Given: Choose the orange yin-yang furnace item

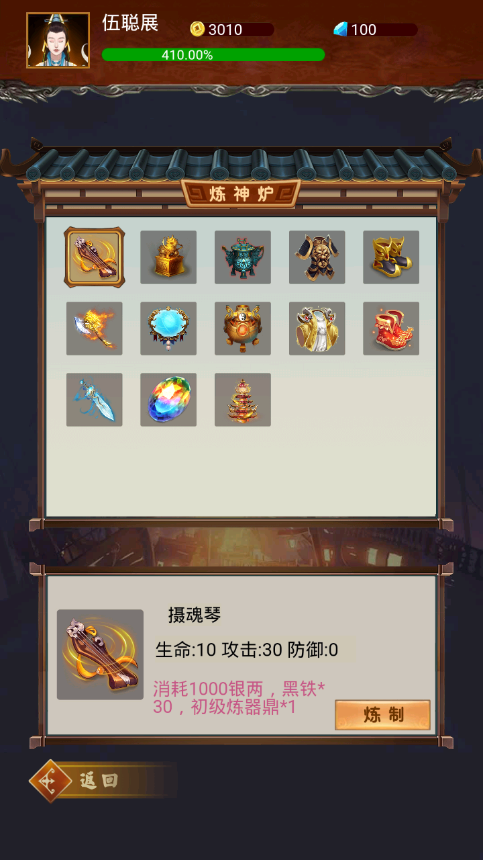Looking at the screenshot, I should [x=242, y=329].
